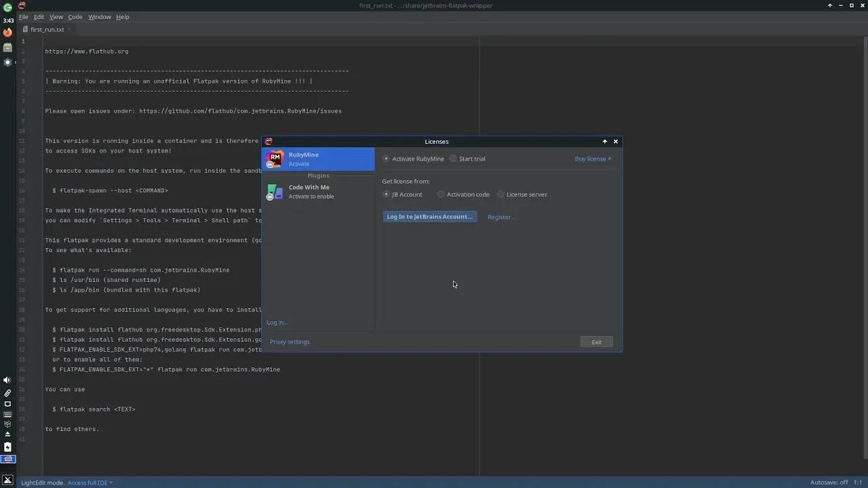Open the Code menu
The height and width of the screenshot is (488, 868).
pyautogui.click(x=75, y=17)
